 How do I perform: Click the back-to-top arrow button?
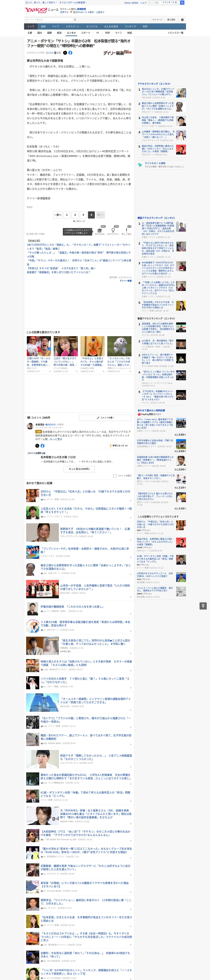[203, 606]
